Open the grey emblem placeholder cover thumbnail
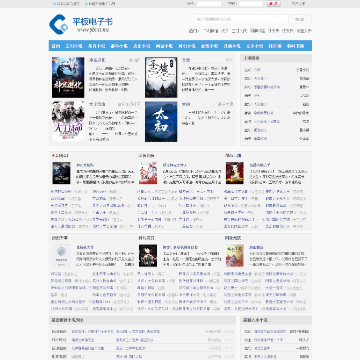 [61, 256]
